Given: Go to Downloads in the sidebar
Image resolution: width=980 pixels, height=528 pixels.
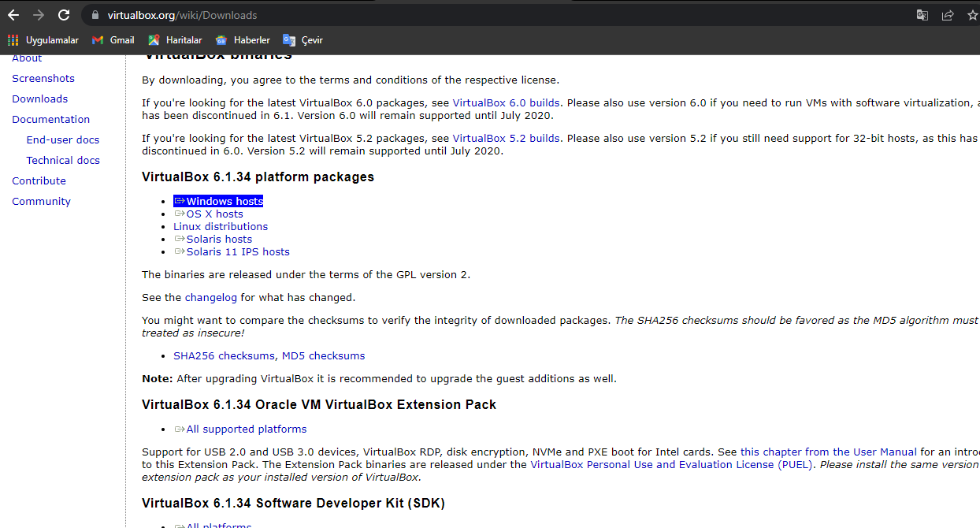Looking at the screenshot, I should pyautogui.click(x=39, y=99).
